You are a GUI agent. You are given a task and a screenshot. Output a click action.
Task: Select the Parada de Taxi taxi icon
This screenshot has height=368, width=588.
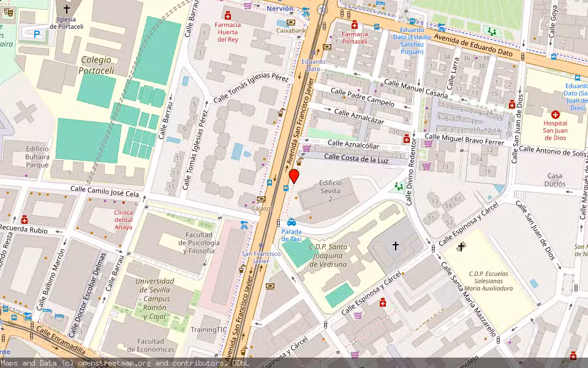291,223
